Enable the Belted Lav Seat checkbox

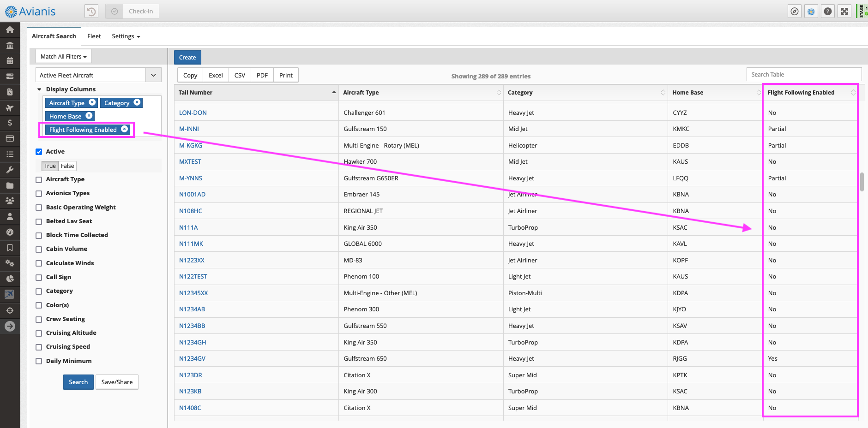pyautogui.click(x=39, y=221)
